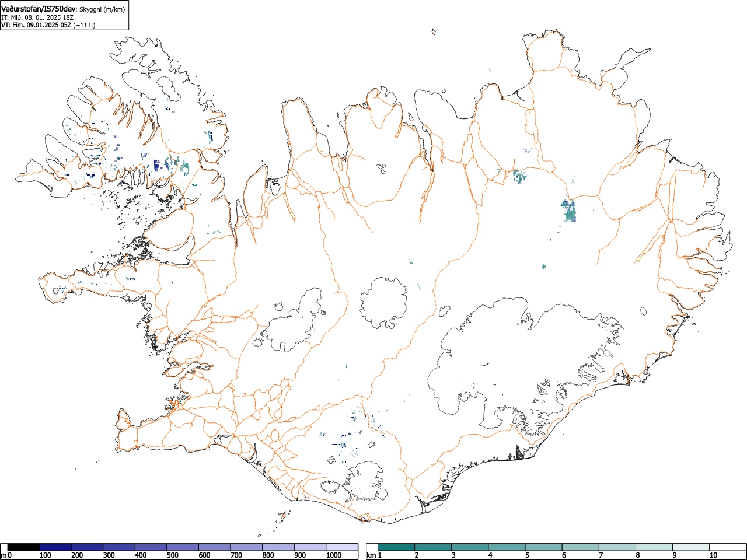Select the 5–6 km legend swatch
Image resolution: width=747 pixels, height=560 pixels.
click(x=543, y=547)
